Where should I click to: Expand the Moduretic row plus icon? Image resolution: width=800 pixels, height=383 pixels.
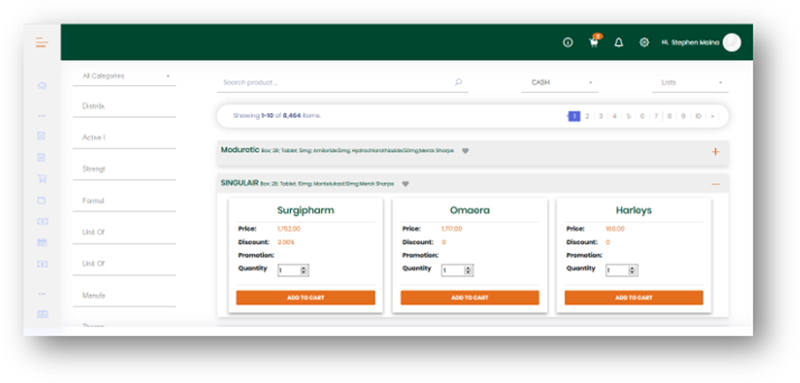point(715,151)
